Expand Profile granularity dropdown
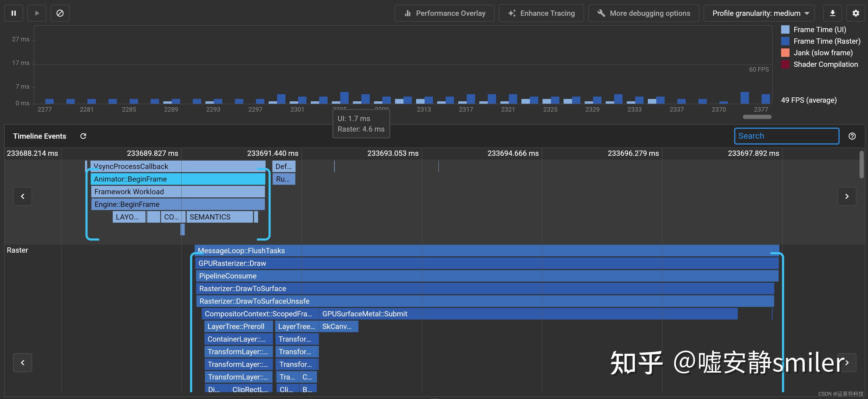Screen dimensions: 868x399 pyautogui.click(x=759, y=13)
